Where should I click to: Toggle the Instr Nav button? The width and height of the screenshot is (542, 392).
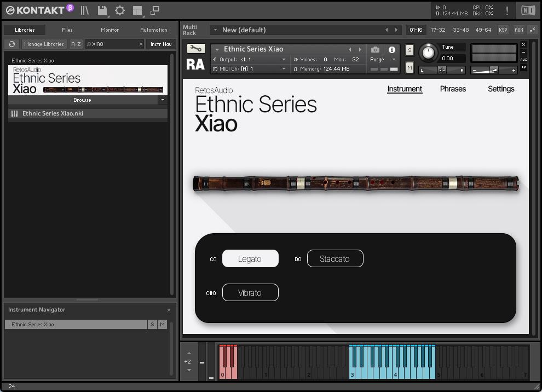[161, 44]
